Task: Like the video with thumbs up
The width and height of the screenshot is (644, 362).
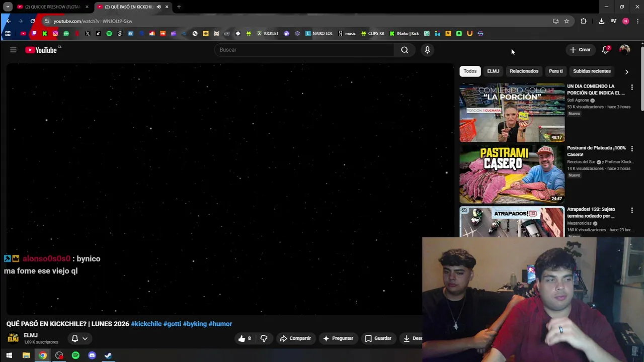Action: tap(245, 338)
